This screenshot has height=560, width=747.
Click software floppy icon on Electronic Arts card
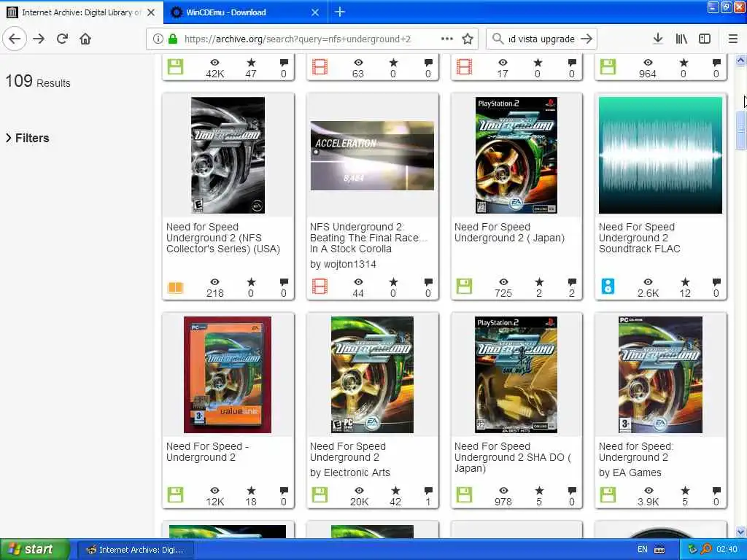[x=320, y=495]
